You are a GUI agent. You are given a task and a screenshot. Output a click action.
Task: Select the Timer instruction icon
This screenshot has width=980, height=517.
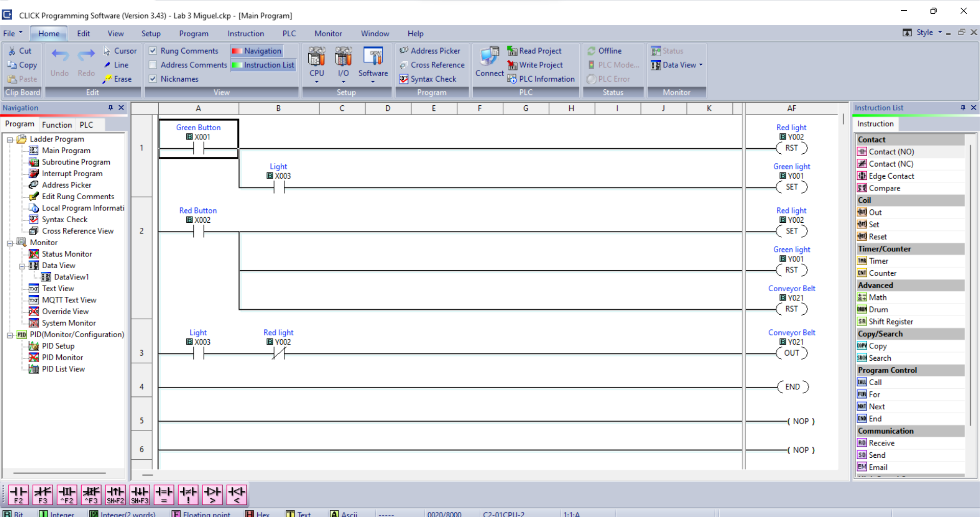point(879,261)
